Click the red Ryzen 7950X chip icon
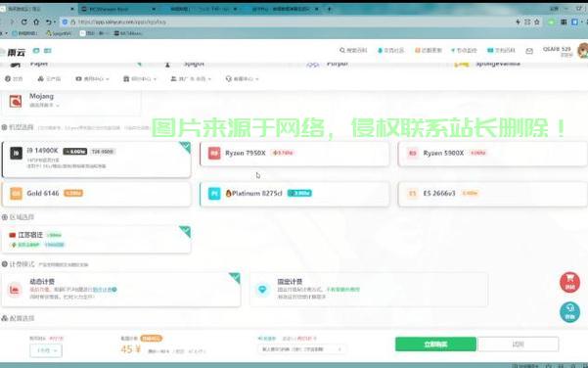 point(214,153)
